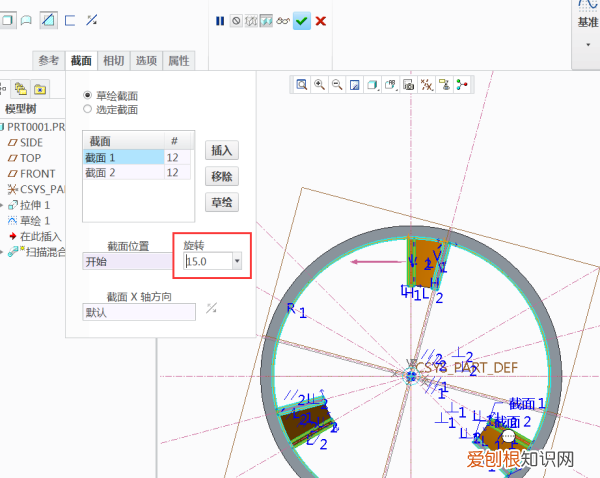Select the FRONT datum plane in model tree
Viewport: 600px width, 478px height.
[31, 174]
